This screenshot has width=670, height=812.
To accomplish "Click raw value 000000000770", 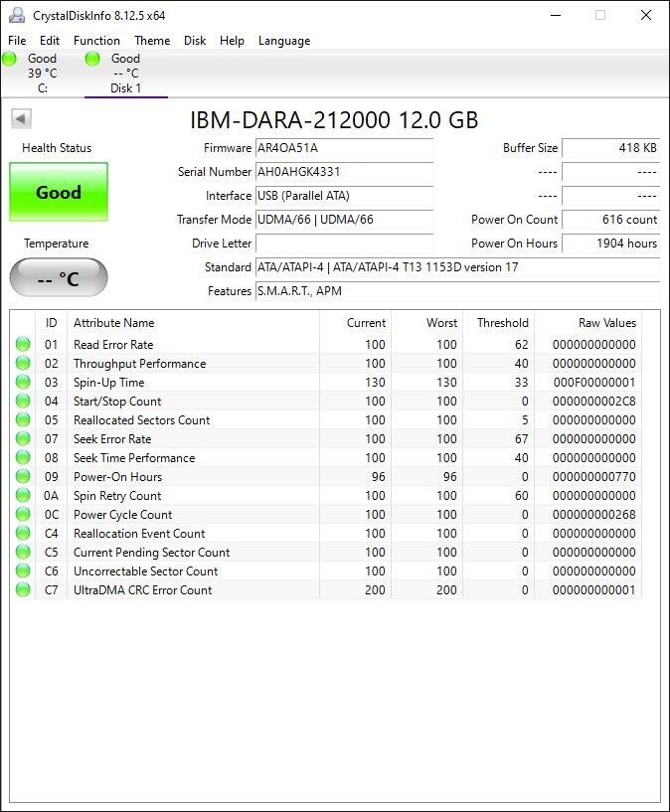I will (593, 476).
